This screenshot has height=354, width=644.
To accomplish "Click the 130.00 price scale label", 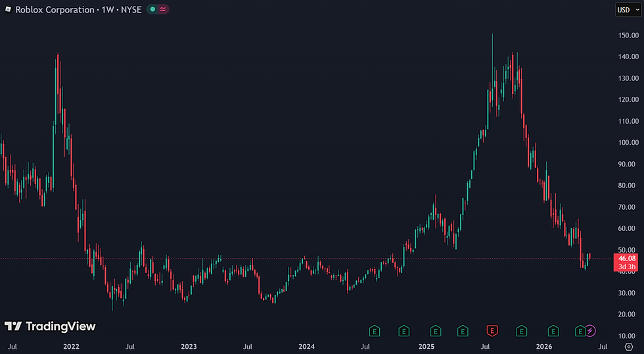I will click(628, 78).
